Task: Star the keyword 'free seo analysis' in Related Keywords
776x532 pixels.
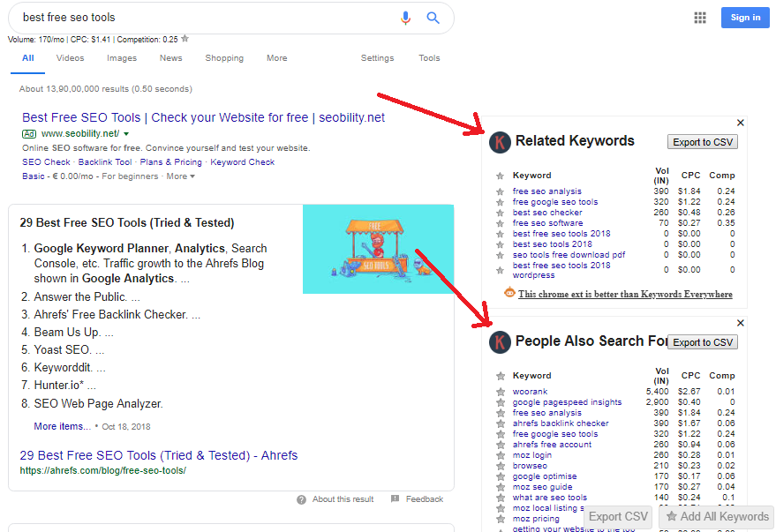Action: 501,191
